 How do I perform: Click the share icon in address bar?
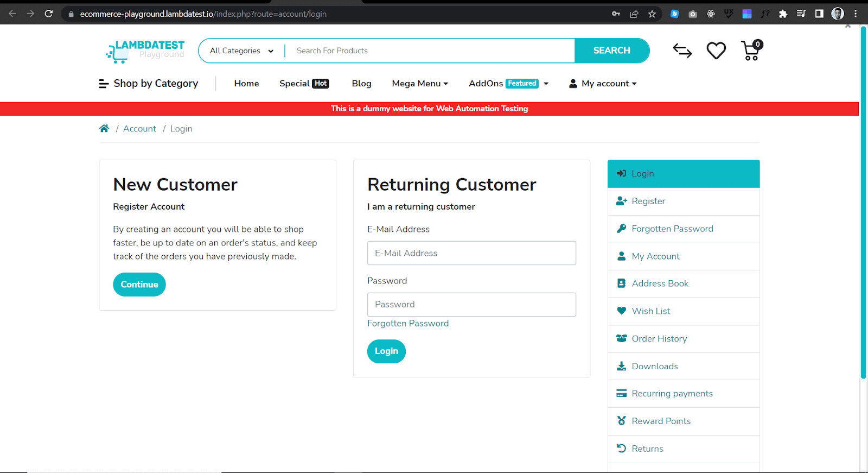[634, 14]
